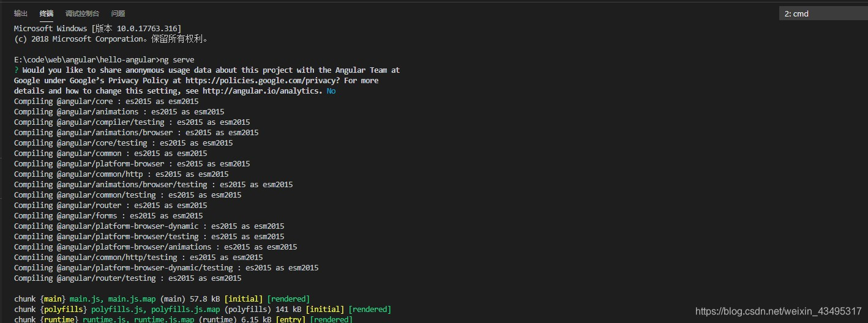Click the line 'Compiling @angular/animations/browser : es2015 as esm2015'
This screenshot has height=323, width=868.
(x=137, y=133)
